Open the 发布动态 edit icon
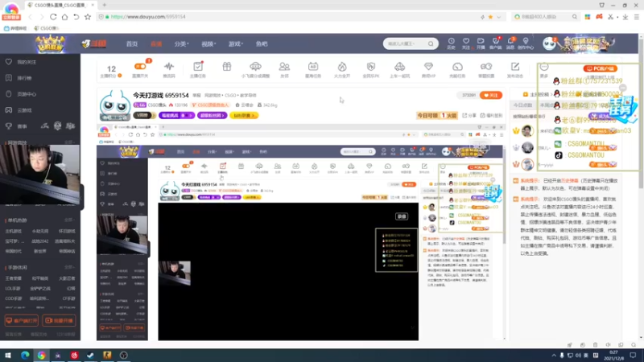Viewport: 644px width, 362px height. point(514,69)
